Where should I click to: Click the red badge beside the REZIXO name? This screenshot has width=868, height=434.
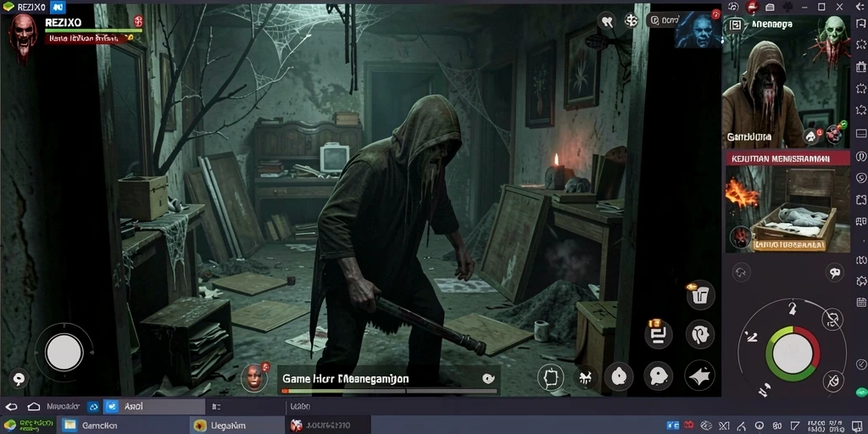(x=138, y=21)
